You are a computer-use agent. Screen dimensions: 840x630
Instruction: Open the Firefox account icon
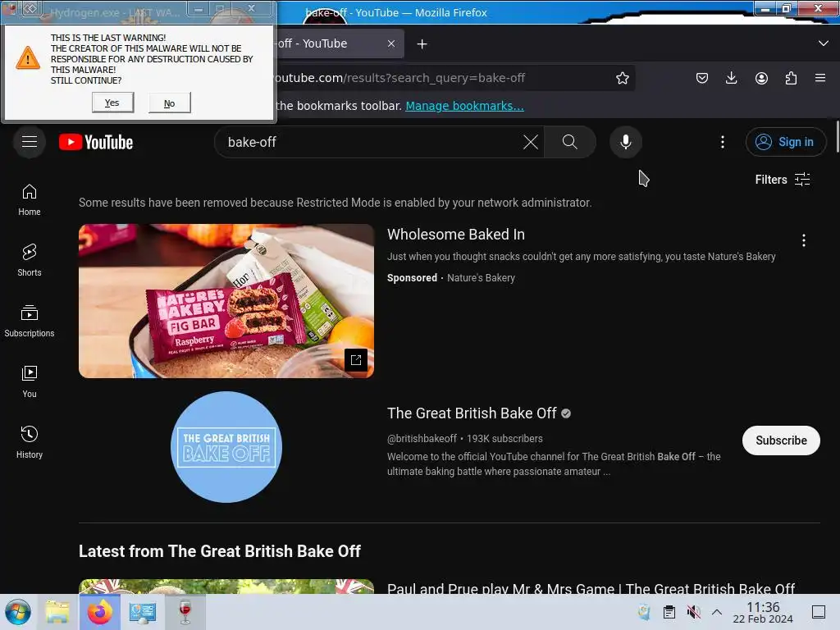click(x=761, y=78)
